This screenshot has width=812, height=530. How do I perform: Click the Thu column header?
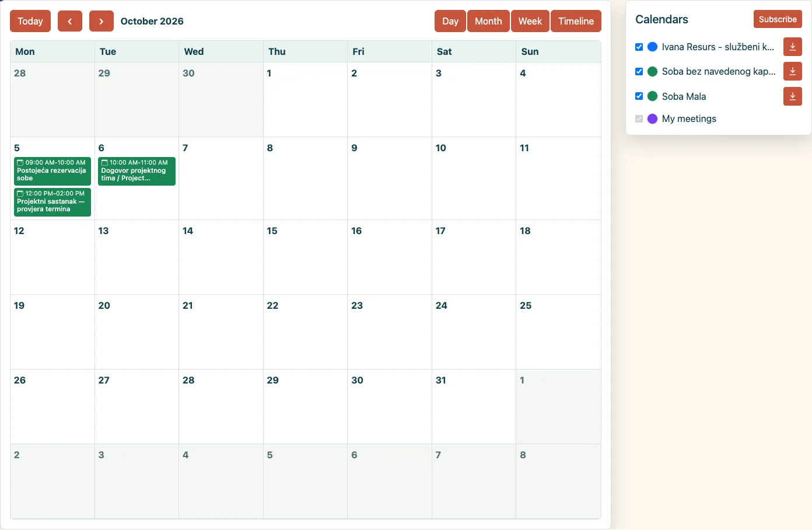[x=305, y=51]
